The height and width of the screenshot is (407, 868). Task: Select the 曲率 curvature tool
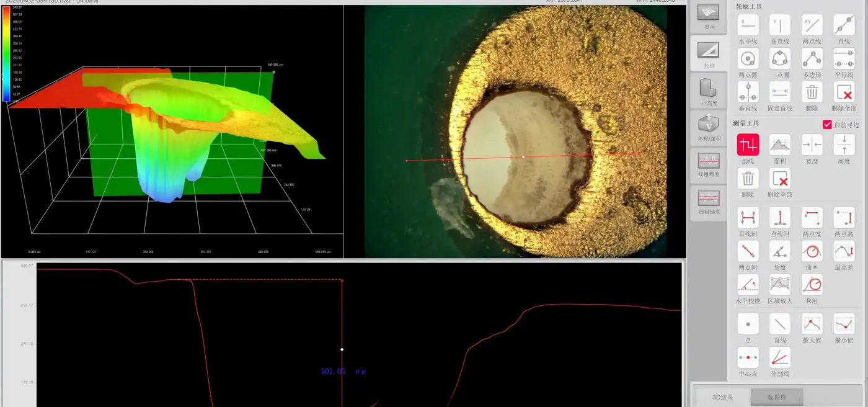812,251
